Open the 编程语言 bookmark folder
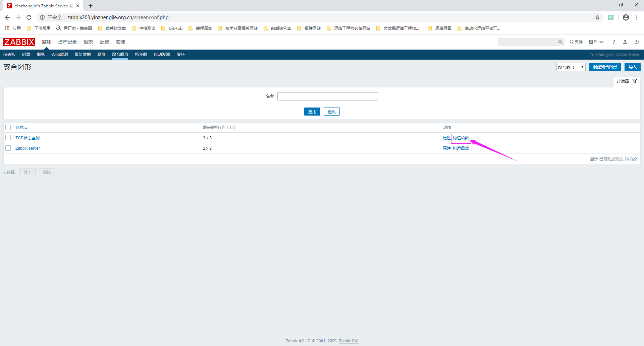The width and height of the screenshot is (644, 346). 200,28
